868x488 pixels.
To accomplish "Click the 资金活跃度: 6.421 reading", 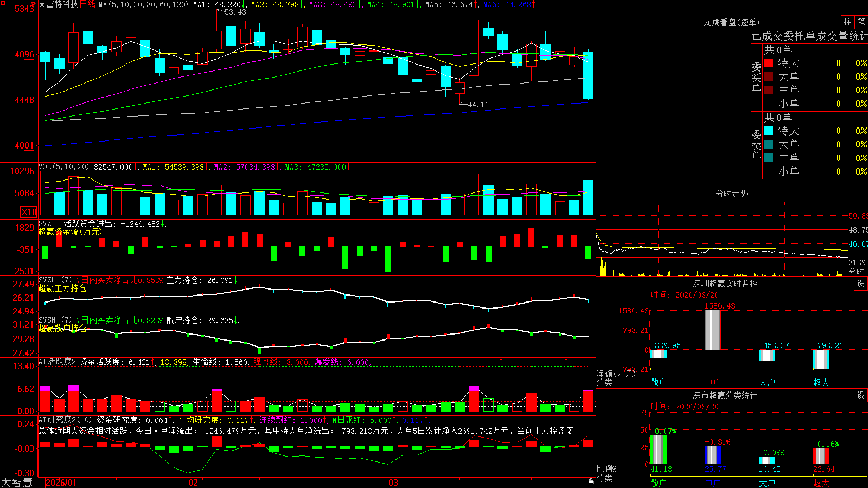I will click(114, 362).
